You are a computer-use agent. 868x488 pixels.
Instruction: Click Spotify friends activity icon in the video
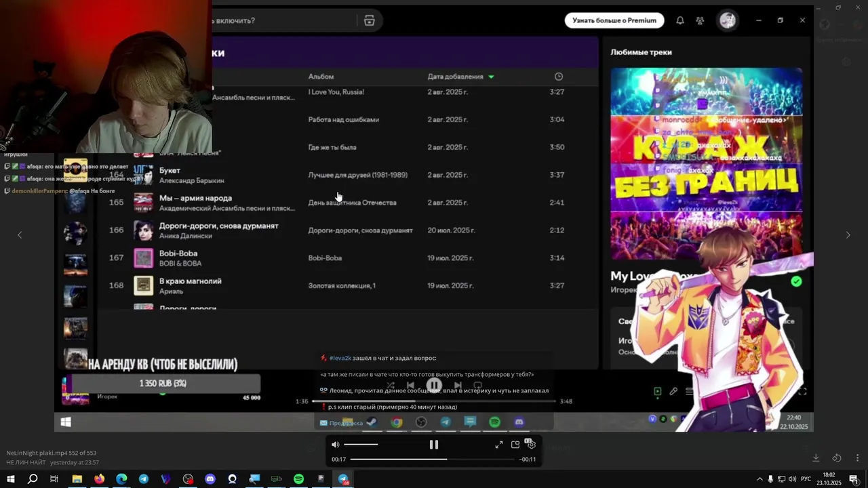pos(700,20)
